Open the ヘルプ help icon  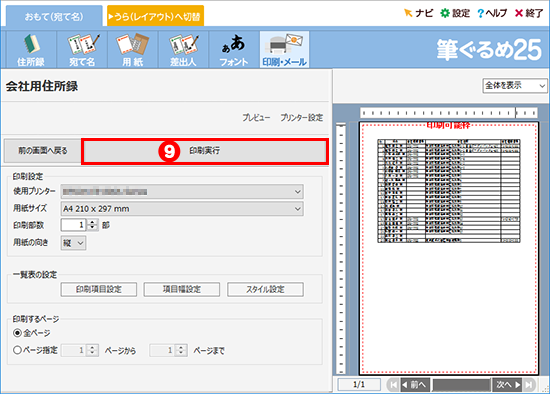point(492,13)
